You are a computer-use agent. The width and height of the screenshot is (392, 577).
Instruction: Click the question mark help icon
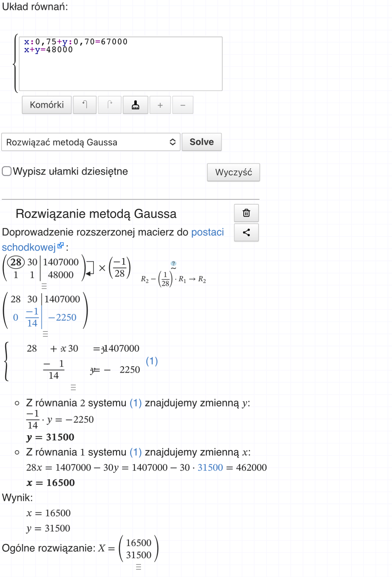coord(173,263)
